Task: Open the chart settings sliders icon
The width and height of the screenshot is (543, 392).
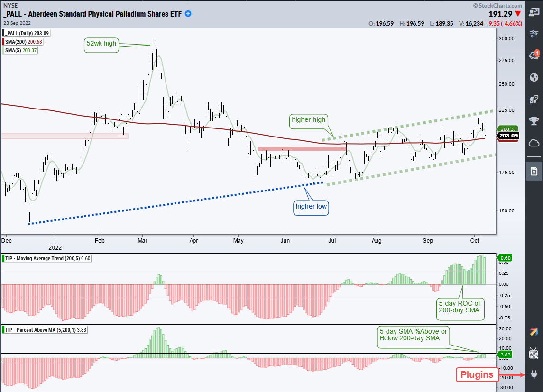Action: tap(534, 34)
